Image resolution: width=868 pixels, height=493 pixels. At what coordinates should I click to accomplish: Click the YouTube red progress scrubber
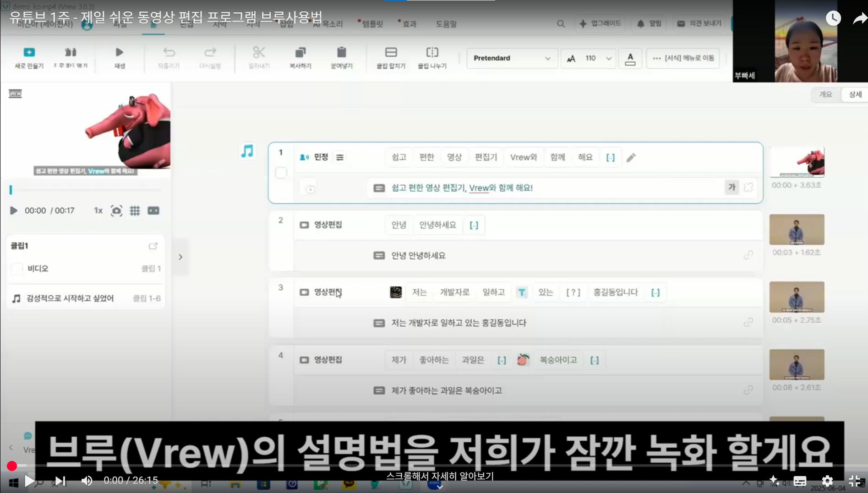coord(12,466)
